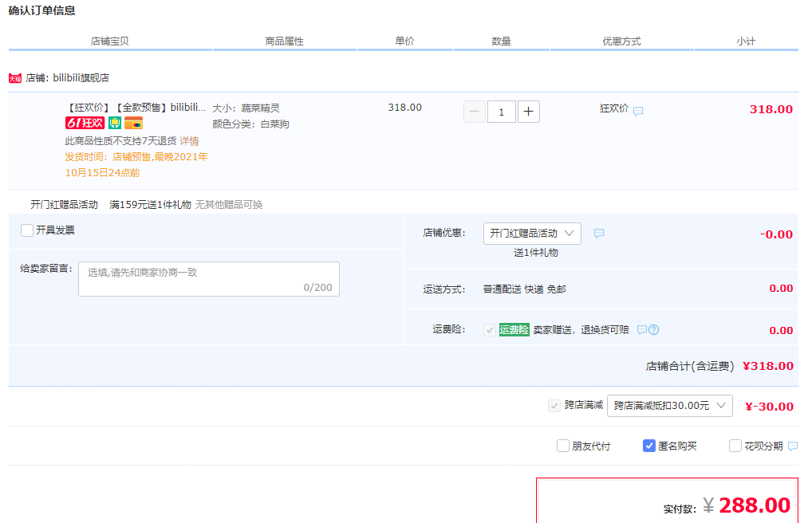Image resolution: width=812 pixels, height=523 pixels.
Task: Open the 详情 link about 7-day returns
Action: pos(190,141)
